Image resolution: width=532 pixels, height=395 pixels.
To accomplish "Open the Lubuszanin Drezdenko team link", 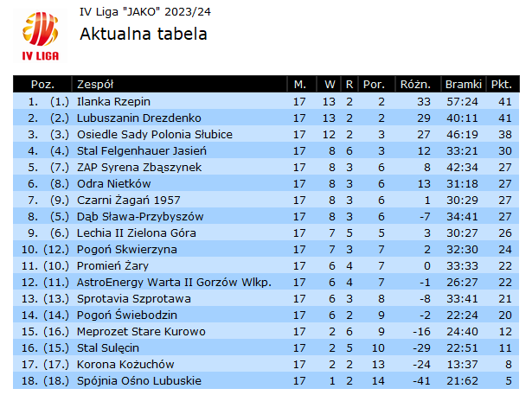I will tap(138, 118).
